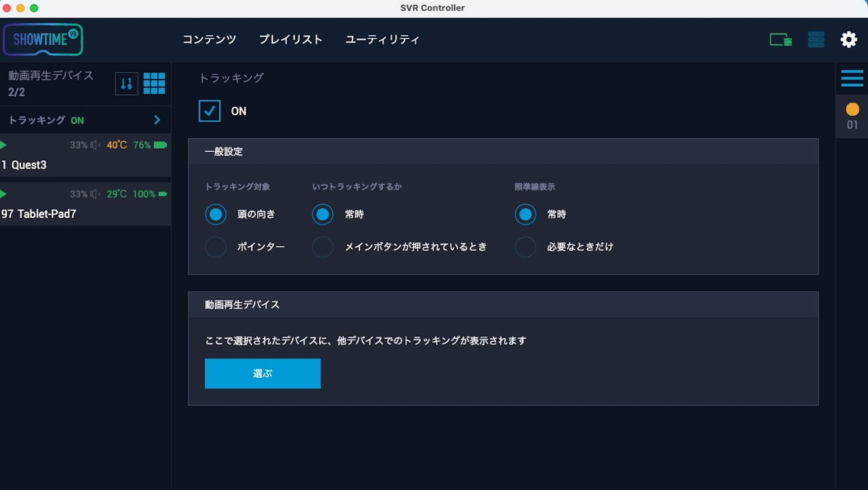Select ポインター tracking target
868x490 pixels.
coord(216,247)
